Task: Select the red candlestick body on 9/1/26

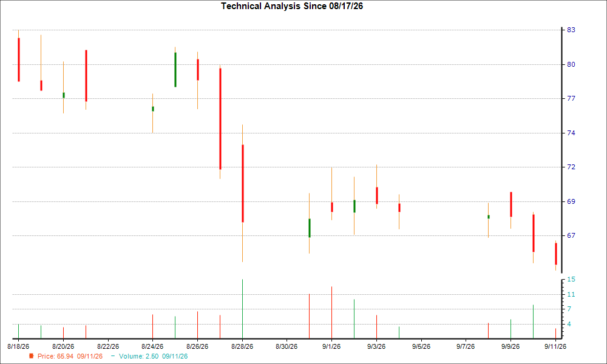Action: click(332, 207)
